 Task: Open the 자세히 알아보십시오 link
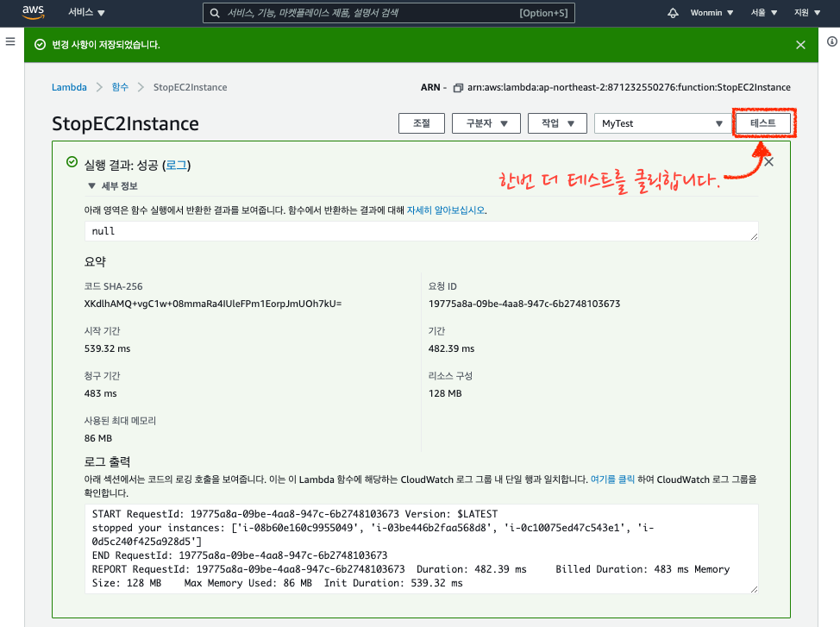pos(446,210)
